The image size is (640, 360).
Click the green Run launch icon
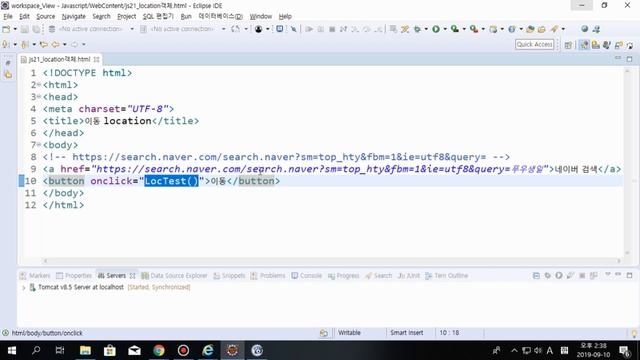click(436, 29)
